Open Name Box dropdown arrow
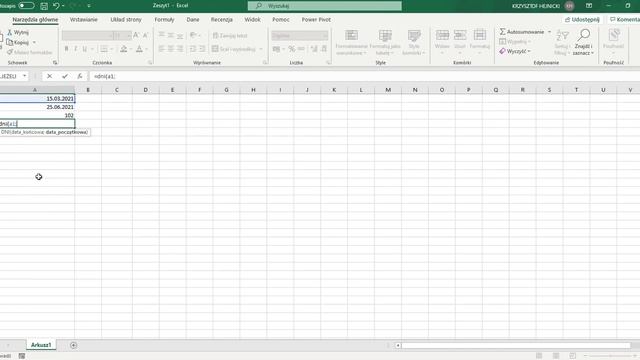The width and height of the screenshot is (640, 360). [25, 76]
